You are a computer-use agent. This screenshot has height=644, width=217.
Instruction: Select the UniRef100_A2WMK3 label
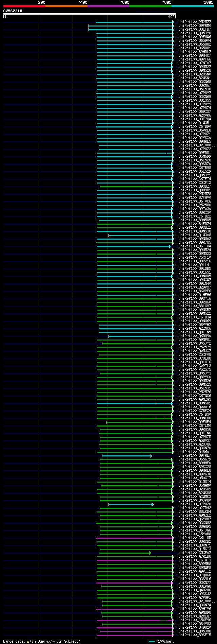coord(195,497)
